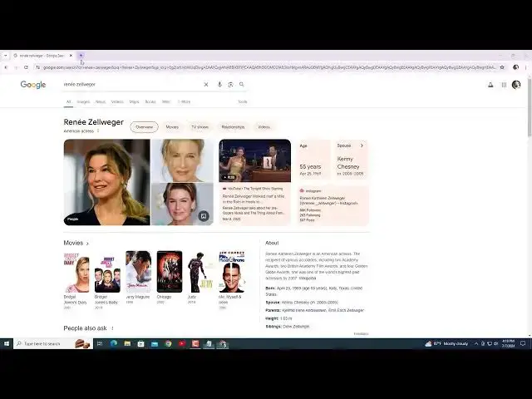Open the Mostly cloudy weather widget

tap(447, 343)
